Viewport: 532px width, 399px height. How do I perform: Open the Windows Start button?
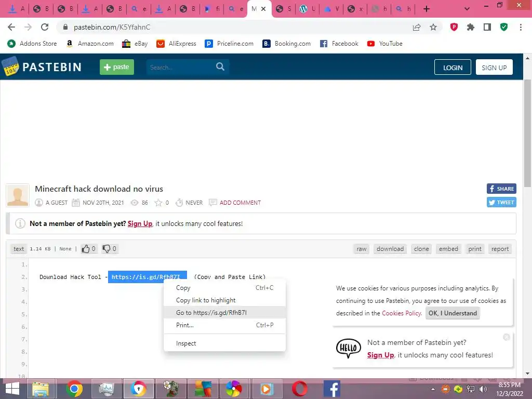[x=12, y=389]
